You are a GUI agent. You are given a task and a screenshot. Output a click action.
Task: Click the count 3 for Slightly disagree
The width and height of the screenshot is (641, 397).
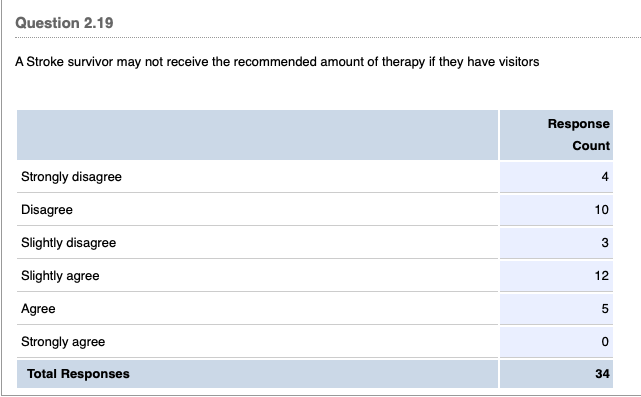pyautogui.click(x=605, y=243)
